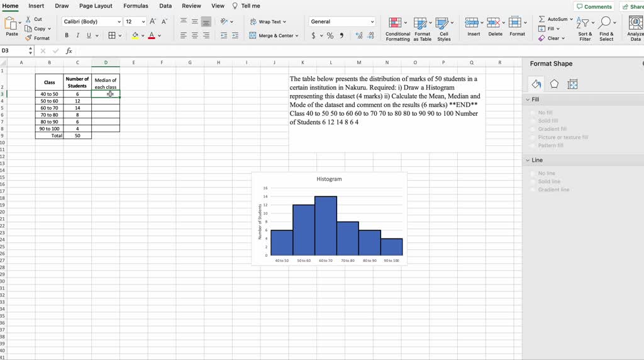Select No line radio option
The image size is (644, 360).
[x=533, y=174]
